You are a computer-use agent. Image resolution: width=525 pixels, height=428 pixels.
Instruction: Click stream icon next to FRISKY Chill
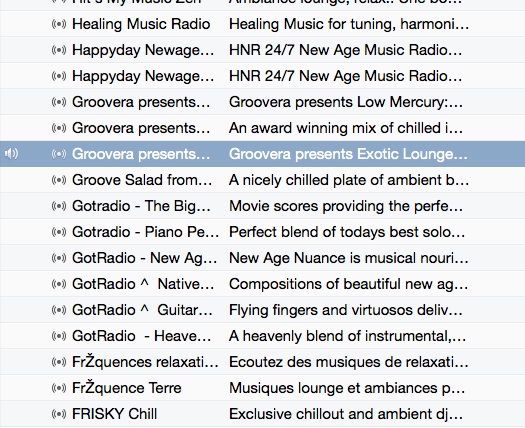59,414
